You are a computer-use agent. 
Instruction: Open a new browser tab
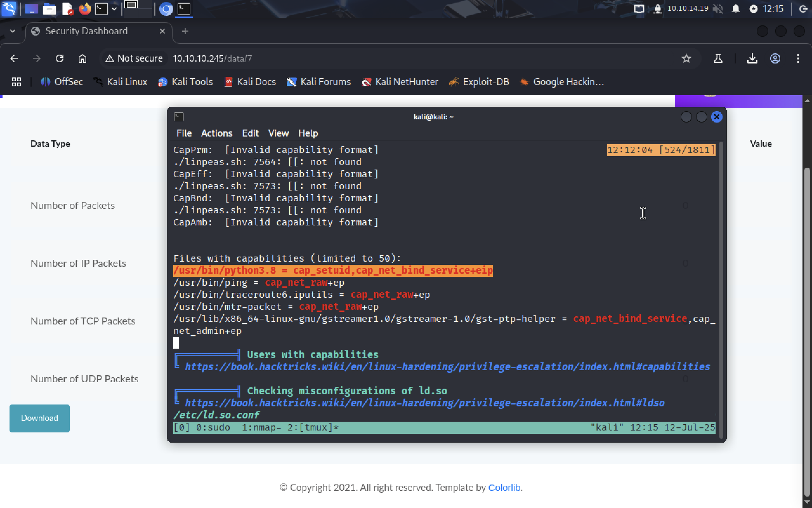click(x=185, y=31)
